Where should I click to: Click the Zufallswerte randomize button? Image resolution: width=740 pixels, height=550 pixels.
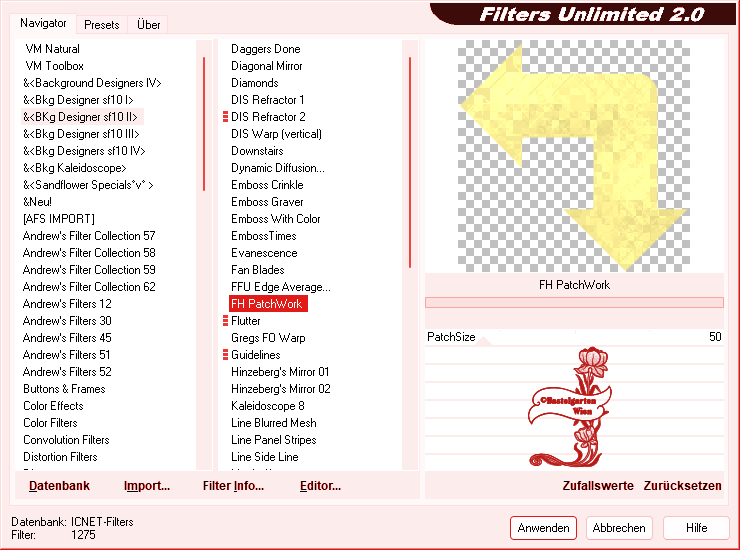(598, 486)
